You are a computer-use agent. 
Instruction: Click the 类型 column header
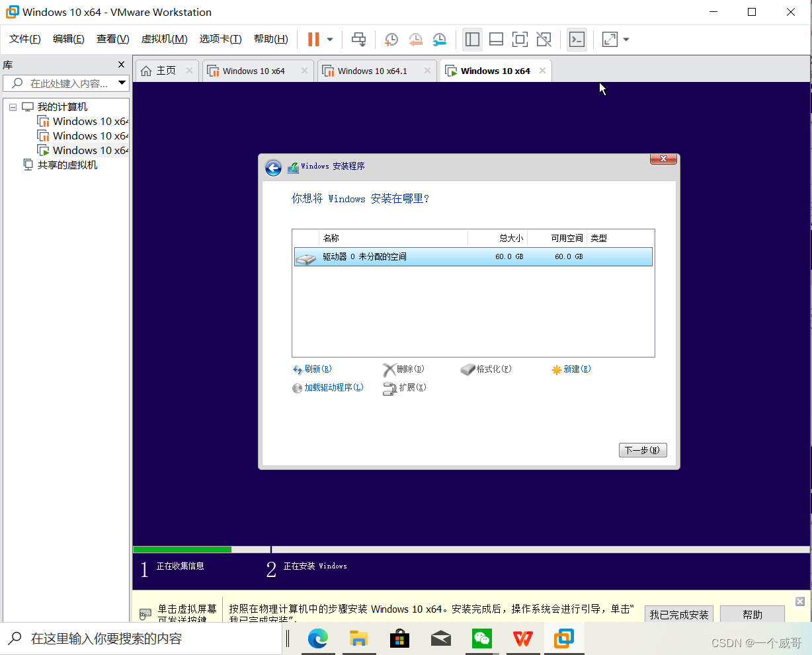[x=620, y=238]
